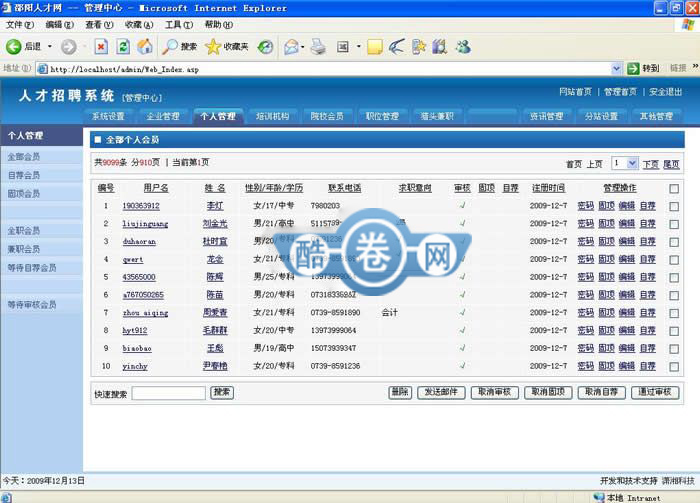Viewport: 700px width, 503px height.
Task: Click the Print toolbar icon
Action: [318, 46]
